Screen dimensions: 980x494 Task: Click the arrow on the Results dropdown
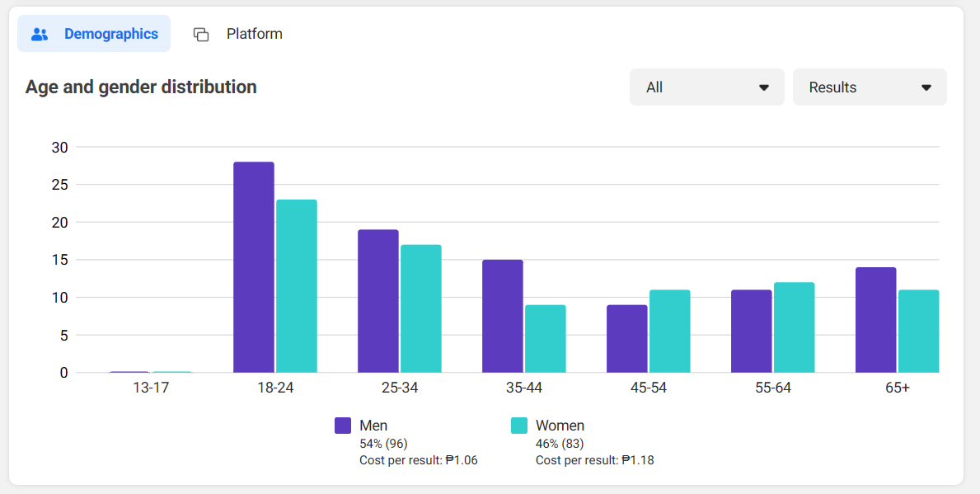pyautogui.click(x=926, y=87)
